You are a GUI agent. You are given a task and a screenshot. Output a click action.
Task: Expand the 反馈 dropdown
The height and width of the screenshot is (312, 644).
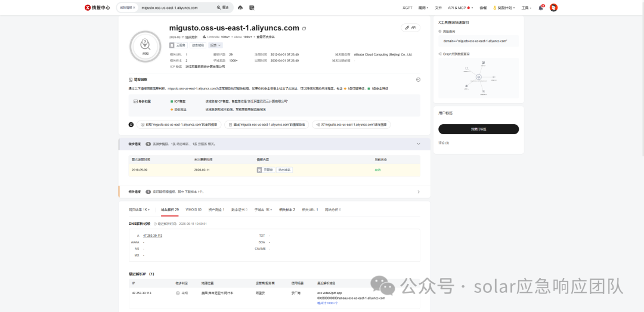(x=216, y=45)
